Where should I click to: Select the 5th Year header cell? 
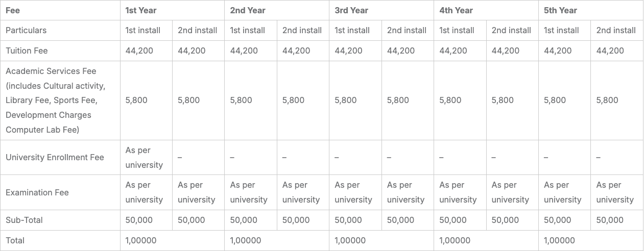(561, 10)
